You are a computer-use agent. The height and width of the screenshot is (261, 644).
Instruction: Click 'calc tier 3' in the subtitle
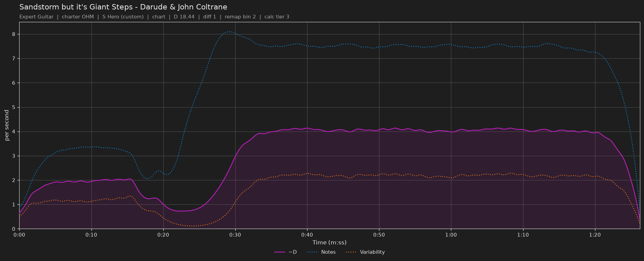(x=277, y=17)
